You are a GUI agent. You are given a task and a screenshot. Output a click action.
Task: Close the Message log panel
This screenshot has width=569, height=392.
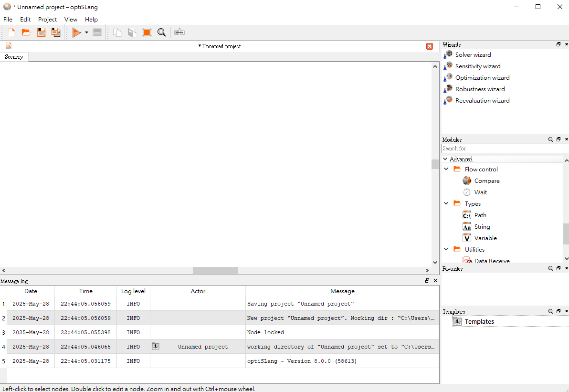[435, 281]
